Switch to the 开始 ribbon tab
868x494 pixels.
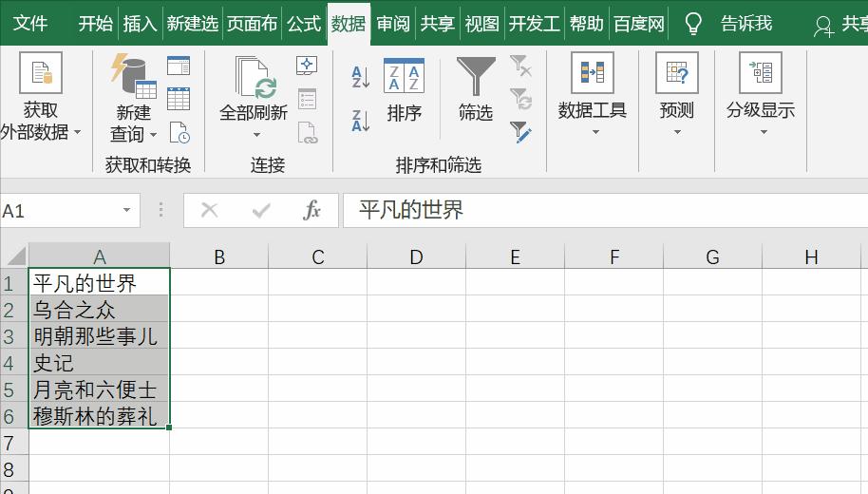[x=95, y=23]
